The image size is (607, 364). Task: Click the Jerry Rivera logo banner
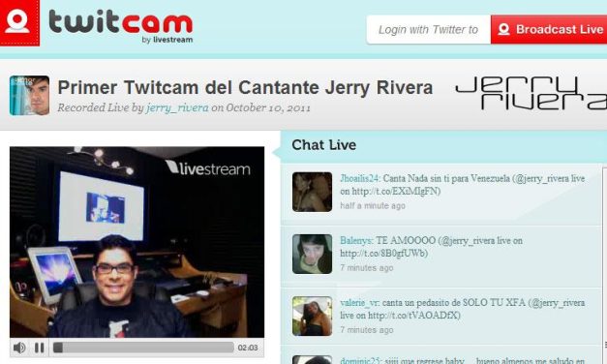point(531,93)
